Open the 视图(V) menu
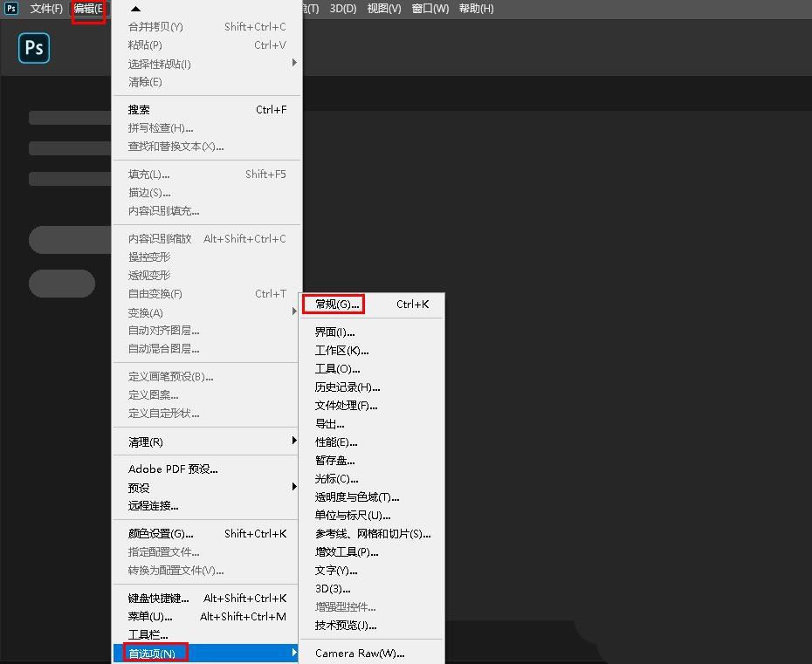Screen dimensions: 812x664 click(384, 8)
